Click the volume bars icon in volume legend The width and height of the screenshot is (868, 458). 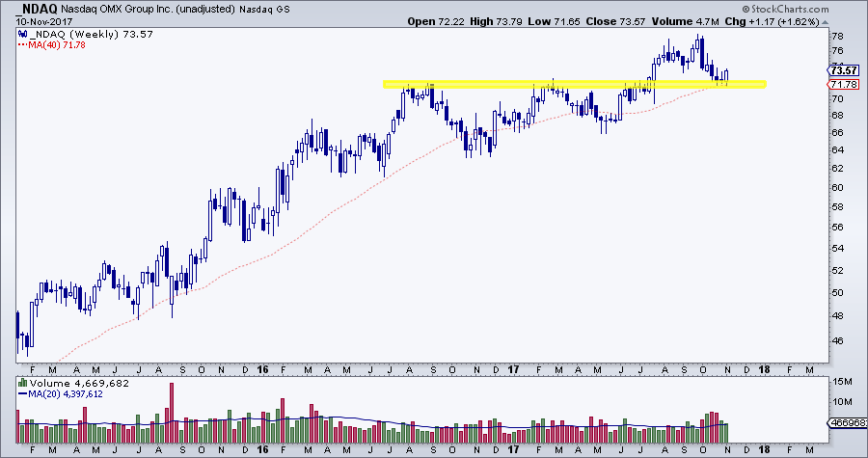tap(23, 383)
